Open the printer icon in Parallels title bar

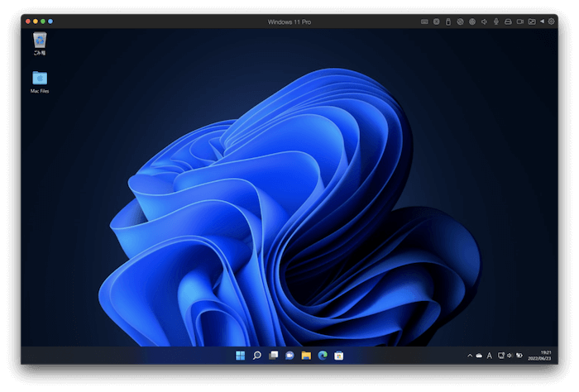[508, 22]
